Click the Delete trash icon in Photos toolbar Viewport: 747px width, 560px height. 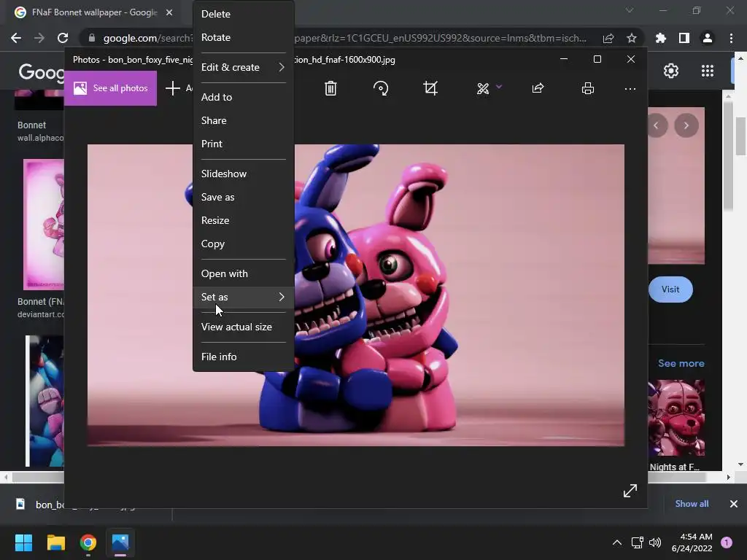(x=330, y=88)
